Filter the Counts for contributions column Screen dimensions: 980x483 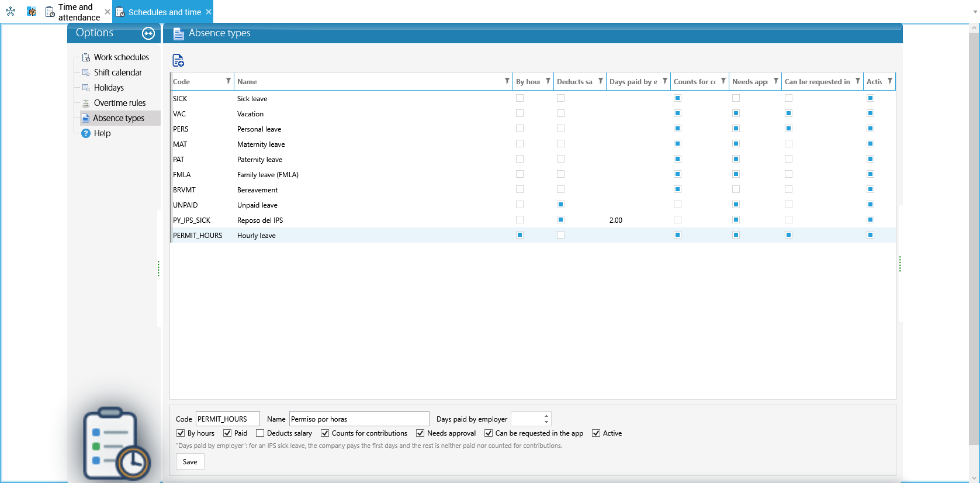coord(723,81)
